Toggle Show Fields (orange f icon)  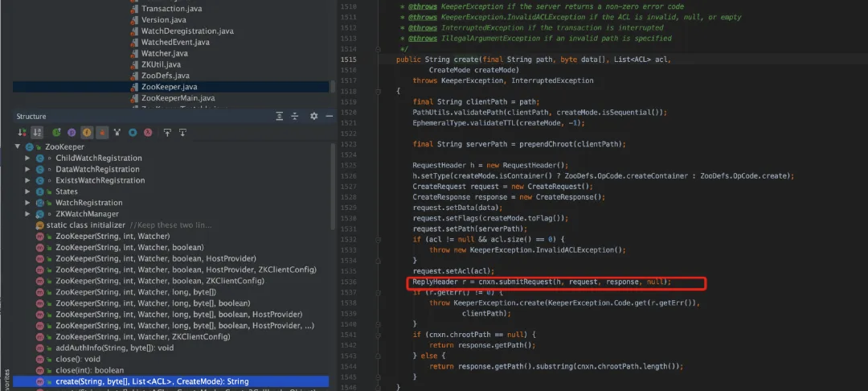coord(86,133)
